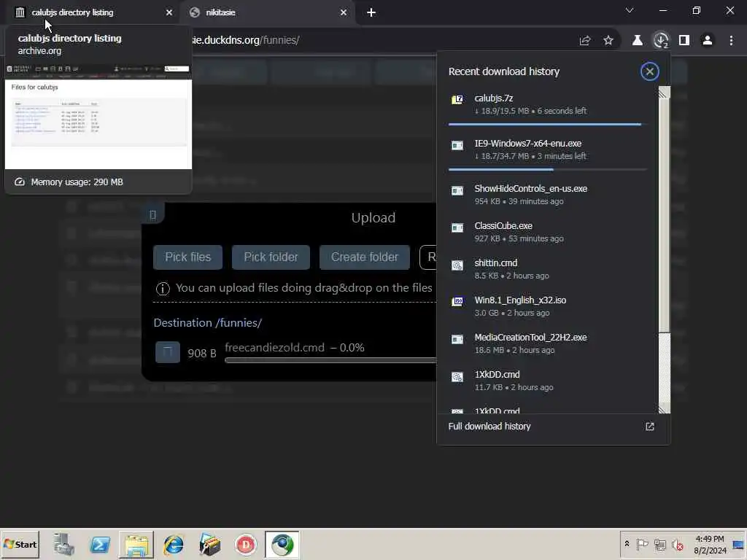Open Server Manager from the taskbar
The image size is (747, 560).
pyautogui.click(x=64, y=544)
